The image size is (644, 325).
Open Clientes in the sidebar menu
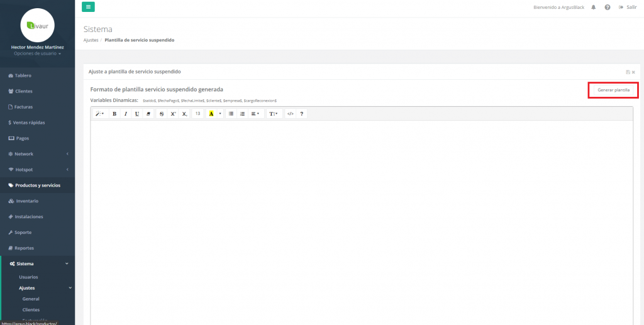coord(24,91)
